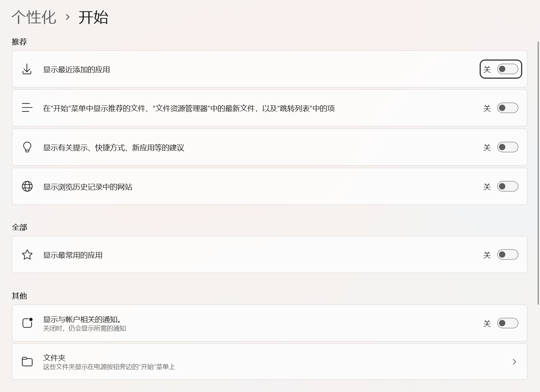Click the folder icon on the 文件夹 row
The height and width of the screenshot is (392, 540).
pos(27,361)
